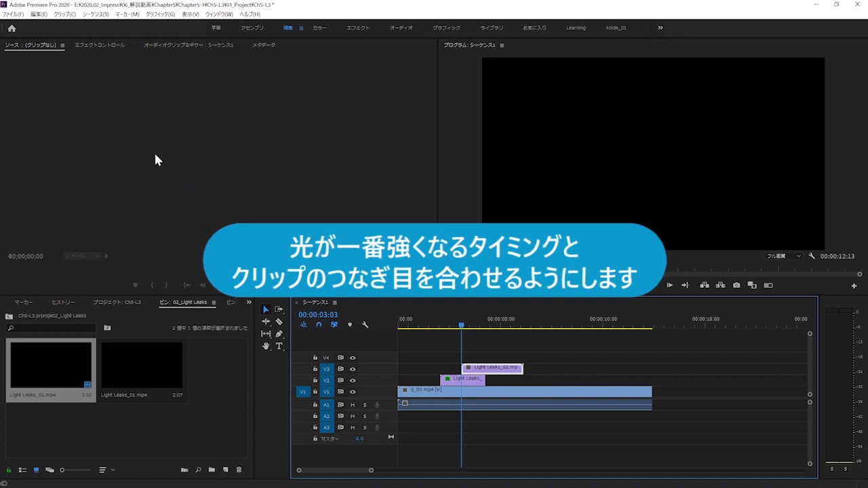Screen dimensions: 868x488
Task: Toggle linked selection in timeline
Action: pyautogui.click(x=334, y=325)
